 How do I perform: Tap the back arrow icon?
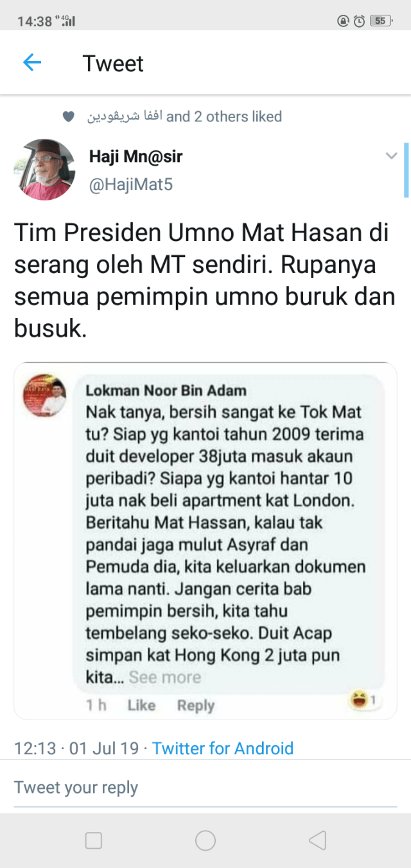click(31, 62)
